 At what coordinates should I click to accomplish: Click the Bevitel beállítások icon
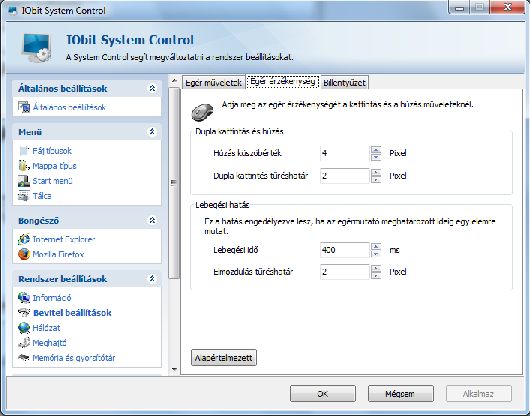click(24, 313)
